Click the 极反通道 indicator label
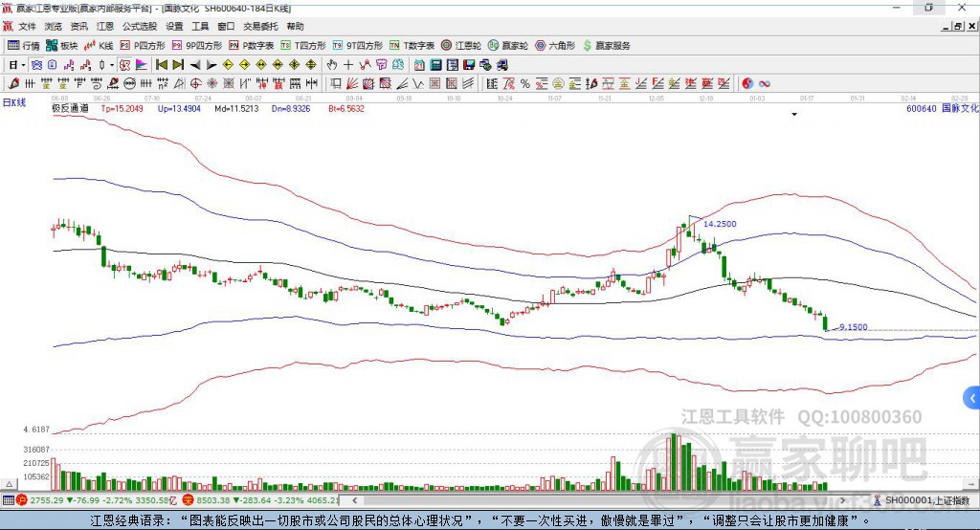Screen dimensions: 980x530 click(x=70, y=108)
